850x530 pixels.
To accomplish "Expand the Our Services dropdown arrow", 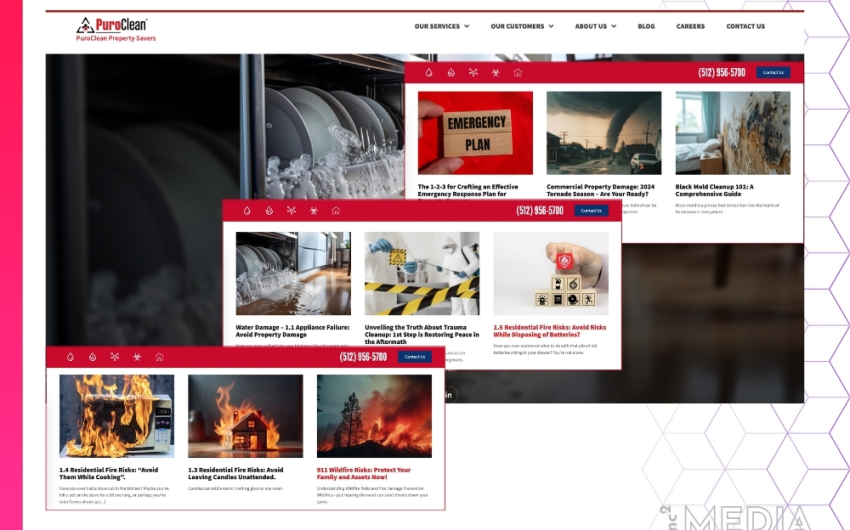I will point(467,26).
